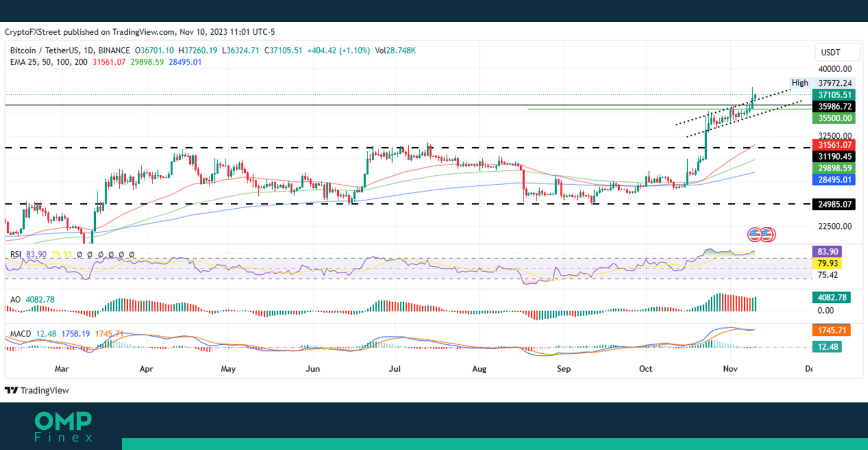868x450 pixels.
Task: Click the volume value Vol28.748K
Action: point(395,50)
